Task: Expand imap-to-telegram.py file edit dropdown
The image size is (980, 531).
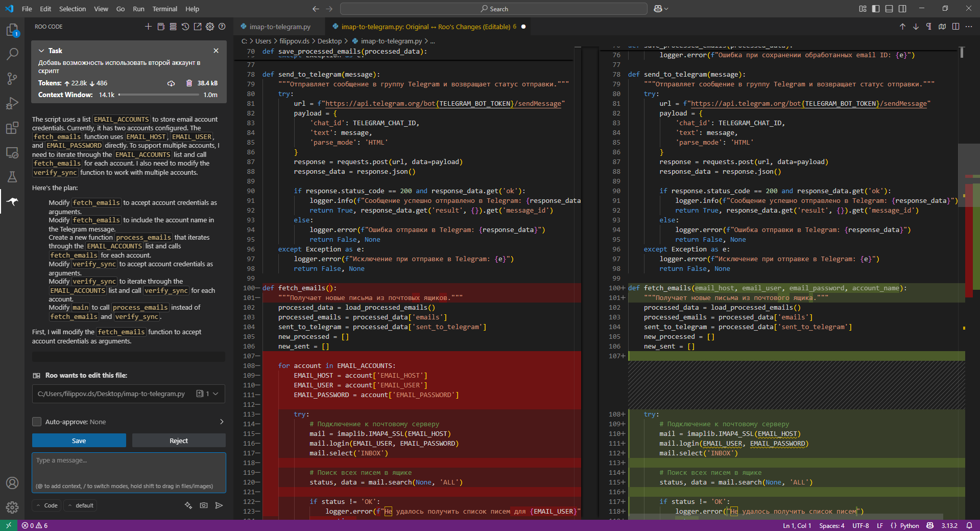Action: click(216, 394)
